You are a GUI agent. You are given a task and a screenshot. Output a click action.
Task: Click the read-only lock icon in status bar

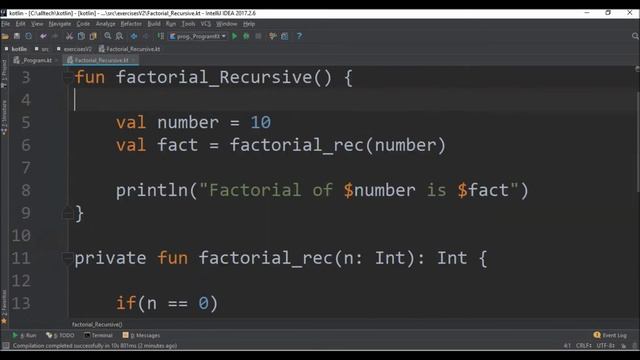pyautogui.click(x=624, y=346)
